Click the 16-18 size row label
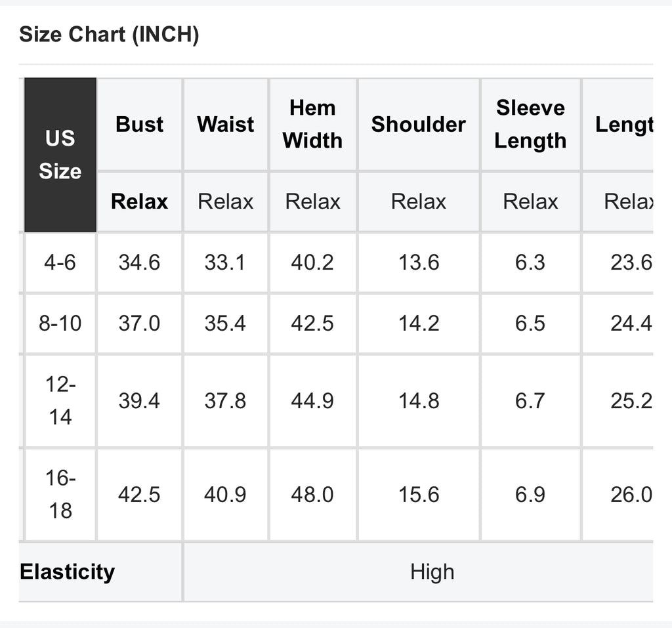 (60, 494)
